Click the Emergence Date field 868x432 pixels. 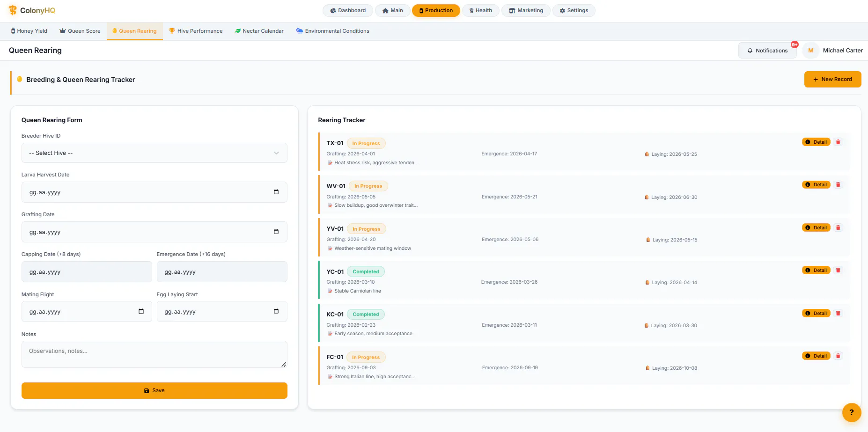pyautogui.click(x=222, y=271)
